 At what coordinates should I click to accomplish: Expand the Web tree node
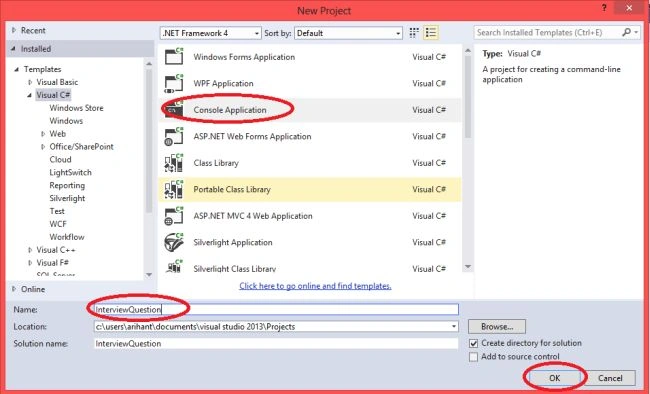[43, 134]
